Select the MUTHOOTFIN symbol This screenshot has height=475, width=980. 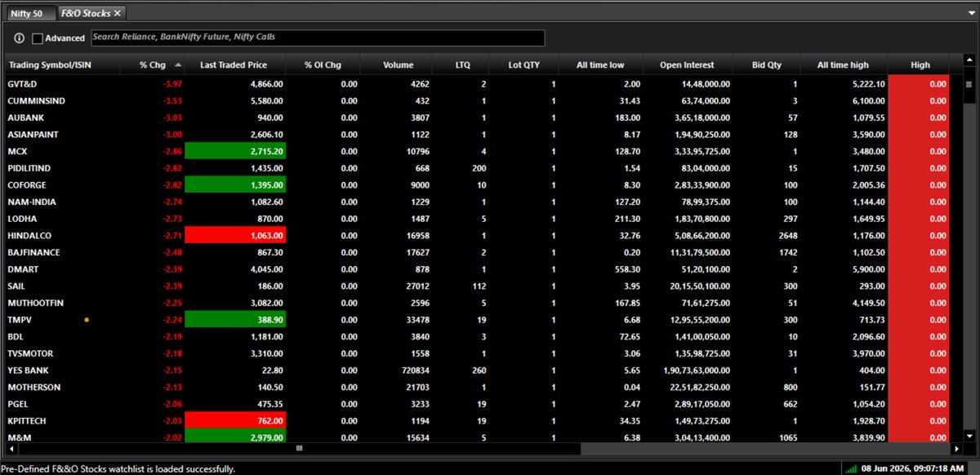(36, 303)
